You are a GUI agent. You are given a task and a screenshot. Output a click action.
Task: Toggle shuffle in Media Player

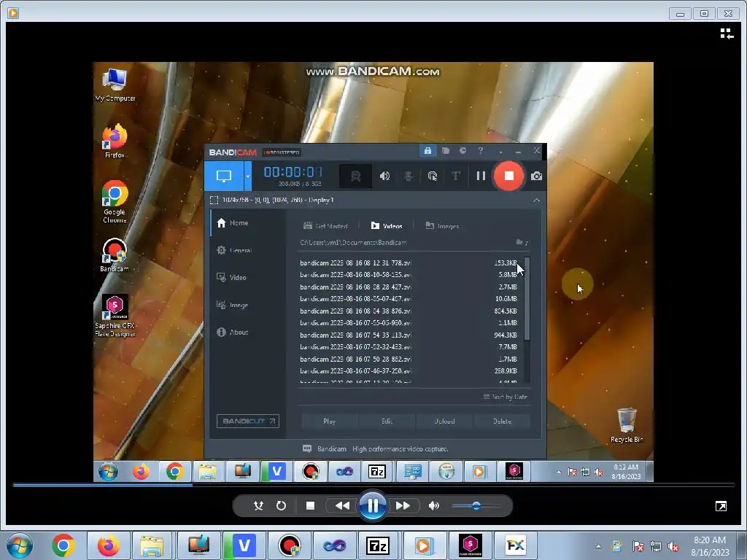(258, 506)
